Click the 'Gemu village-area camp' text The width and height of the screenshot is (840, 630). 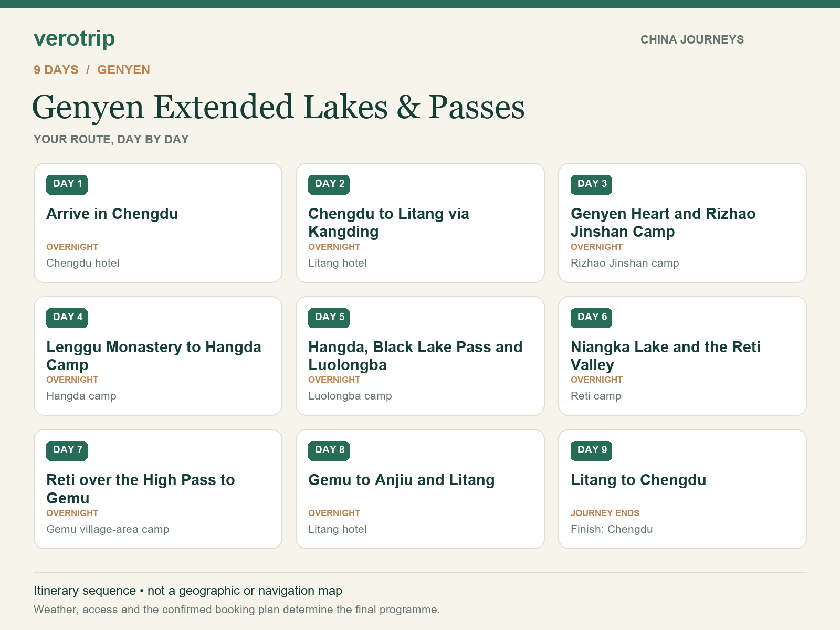[x=108, y=529]
